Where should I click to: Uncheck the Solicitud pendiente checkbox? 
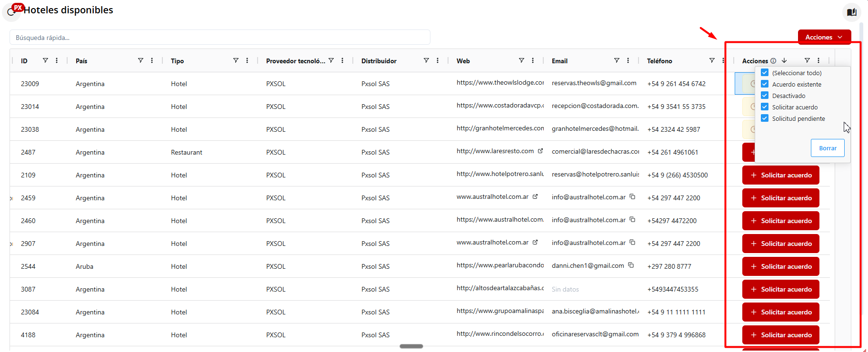[x=765, y=118]
